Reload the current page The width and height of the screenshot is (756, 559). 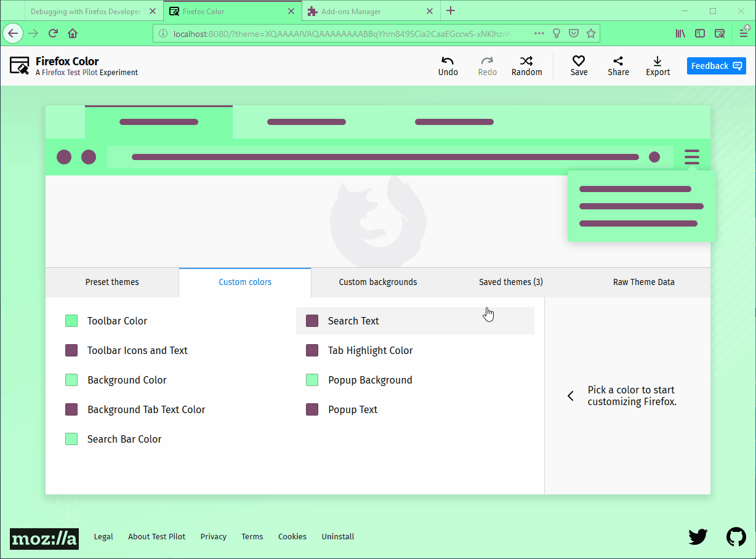[x=53, y=33]
